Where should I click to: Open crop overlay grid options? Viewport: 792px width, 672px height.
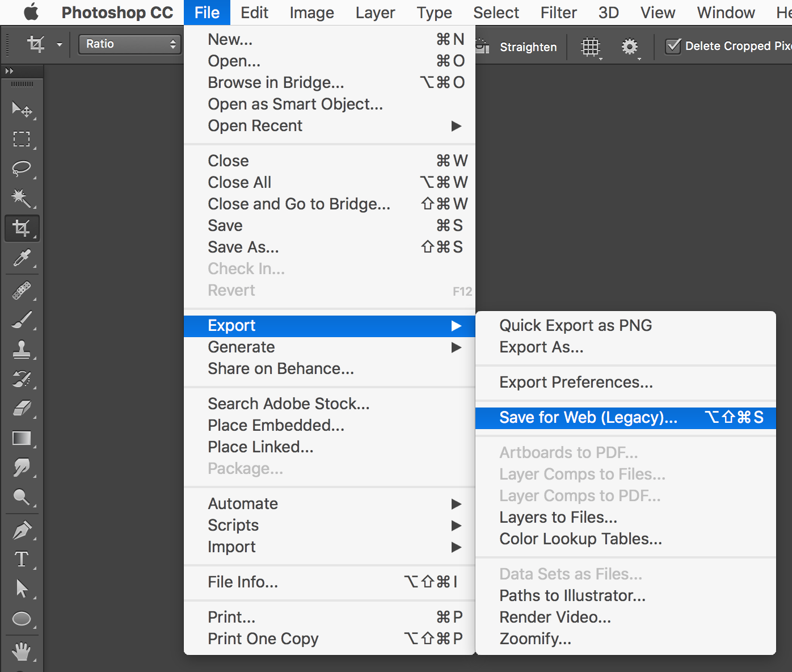pos(591,47)
